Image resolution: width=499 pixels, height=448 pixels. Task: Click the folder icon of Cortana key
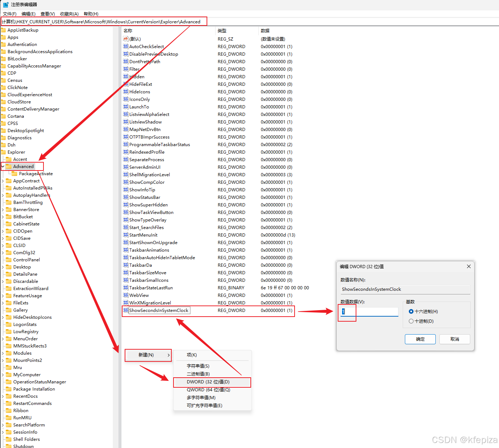point(3,116)
